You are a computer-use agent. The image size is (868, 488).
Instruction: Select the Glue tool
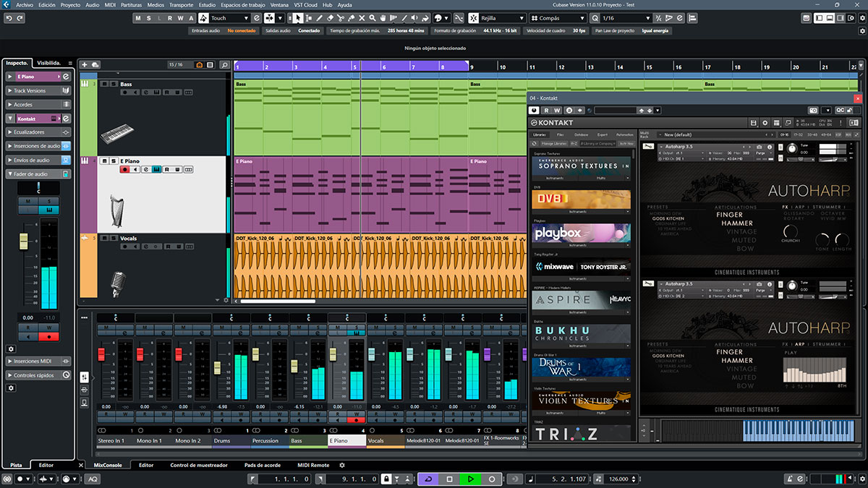(352, 18)
